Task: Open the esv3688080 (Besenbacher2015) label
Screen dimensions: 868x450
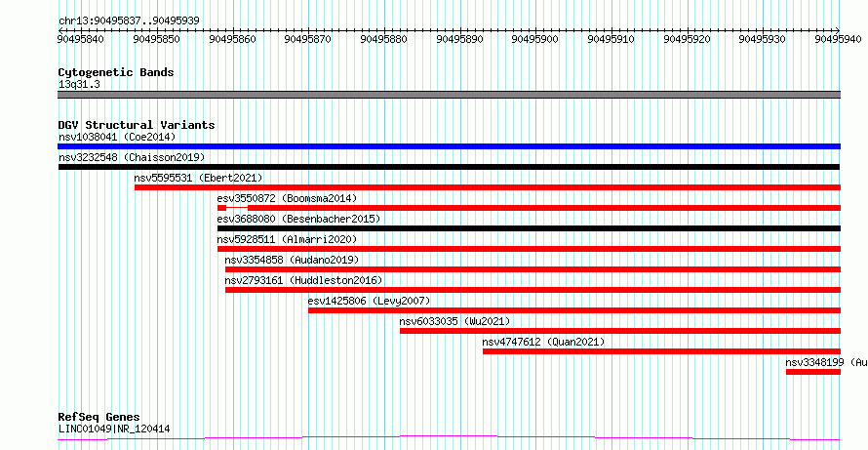Action: pos(299,219)
